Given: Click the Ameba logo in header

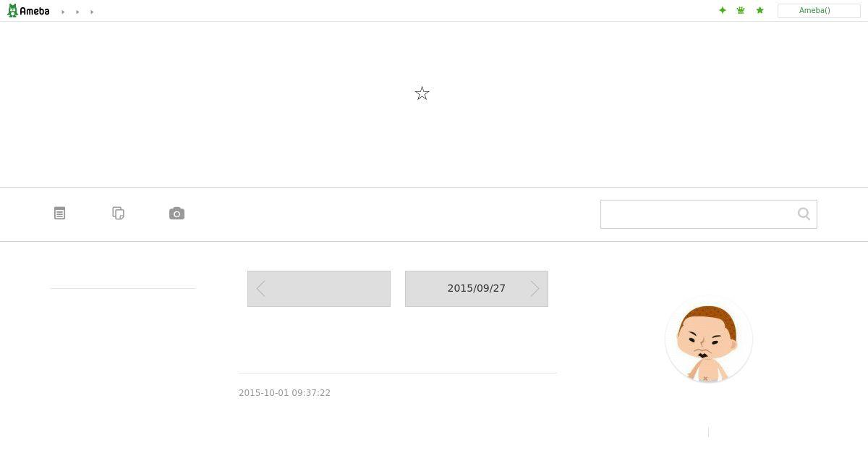Looking at the screenshot, I should pyautogui.click(x=28, y=11).
